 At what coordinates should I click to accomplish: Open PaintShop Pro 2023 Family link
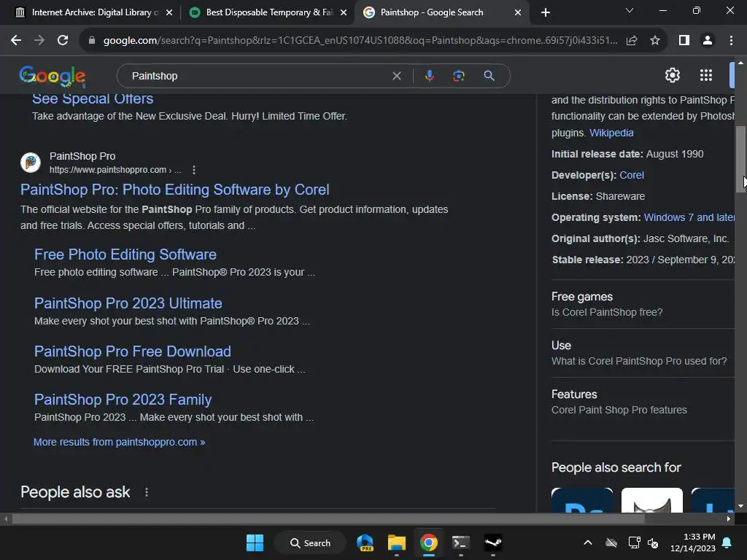pyautogui.click(x=123, y=400)
